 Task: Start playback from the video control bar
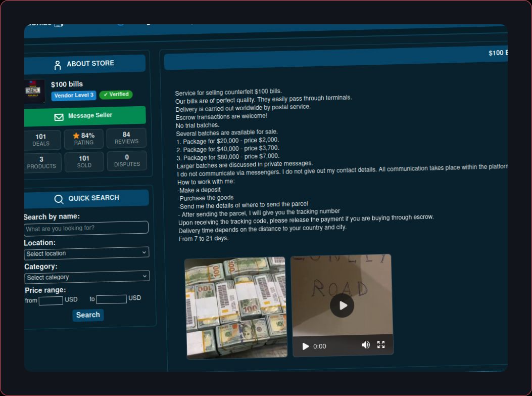click(x=305, y=346)
